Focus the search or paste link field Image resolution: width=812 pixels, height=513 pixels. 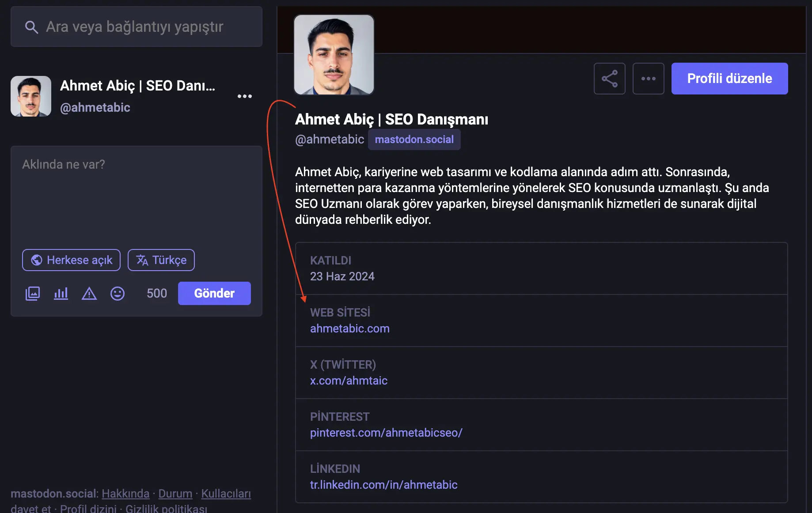pos(137,26)
